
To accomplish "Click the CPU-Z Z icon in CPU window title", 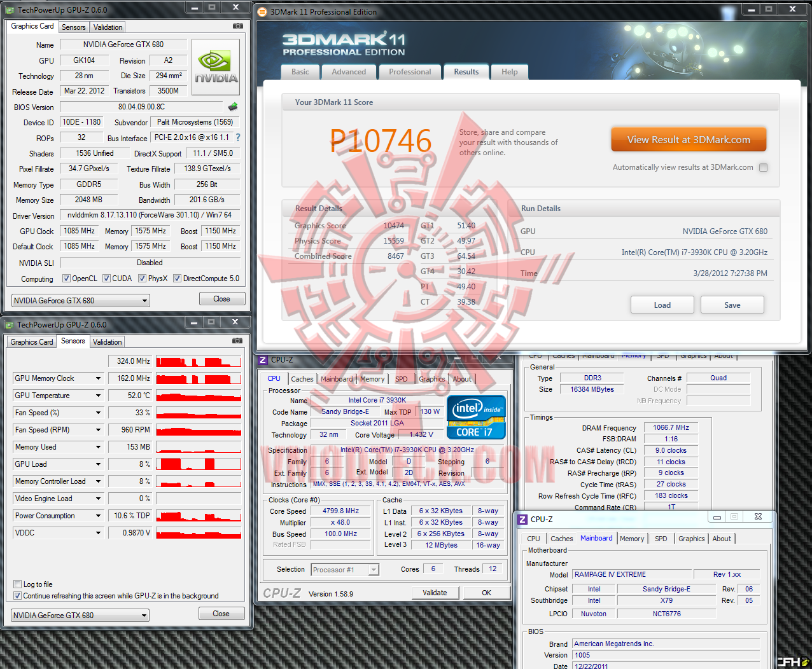I will coord(263,359).
